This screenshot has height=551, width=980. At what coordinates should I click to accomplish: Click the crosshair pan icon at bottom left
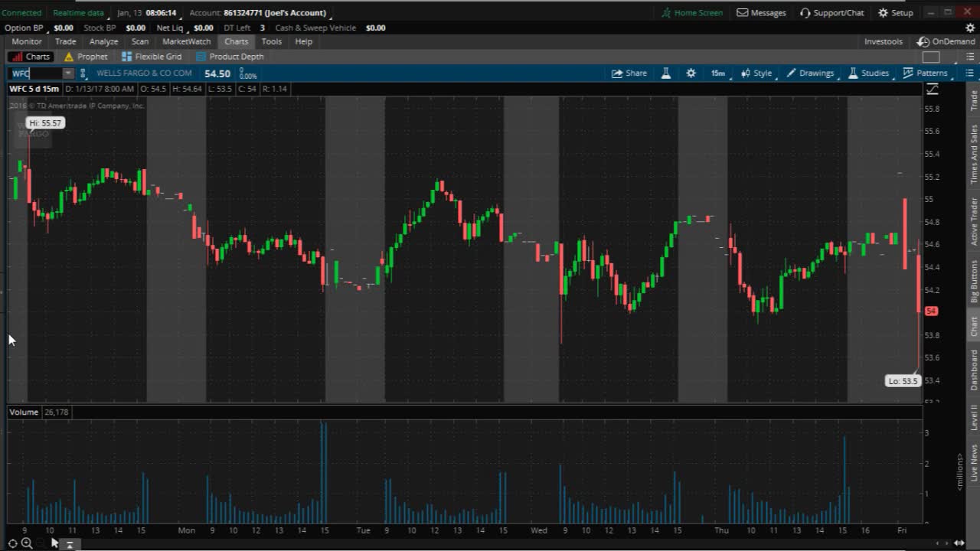(x=12, y=543)
